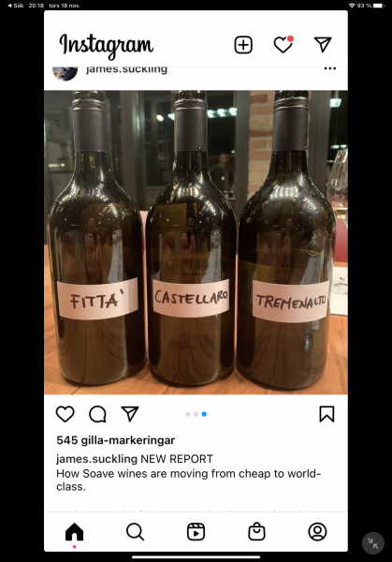Viewport: 392px width, 562px height.
Task: Click the Instagram logo
Action: tap(107, 46)
